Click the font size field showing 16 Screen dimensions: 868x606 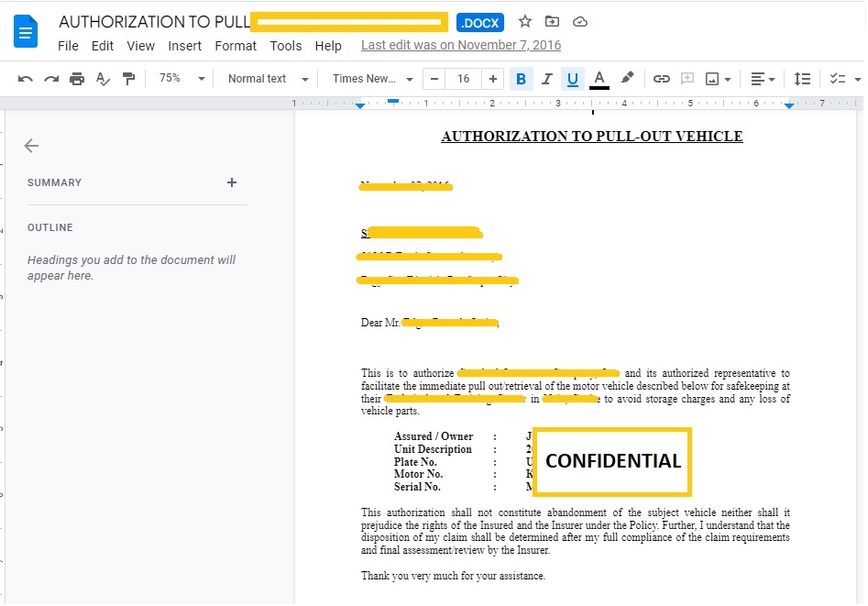464,79
